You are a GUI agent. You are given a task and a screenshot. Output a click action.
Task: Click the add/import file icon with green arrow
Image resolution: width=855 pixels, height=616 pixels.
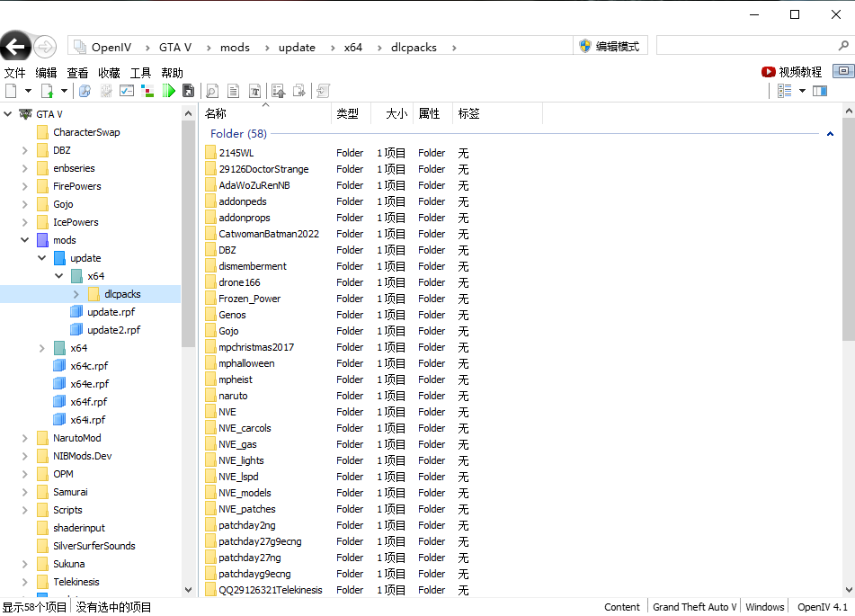click(47, 91)
